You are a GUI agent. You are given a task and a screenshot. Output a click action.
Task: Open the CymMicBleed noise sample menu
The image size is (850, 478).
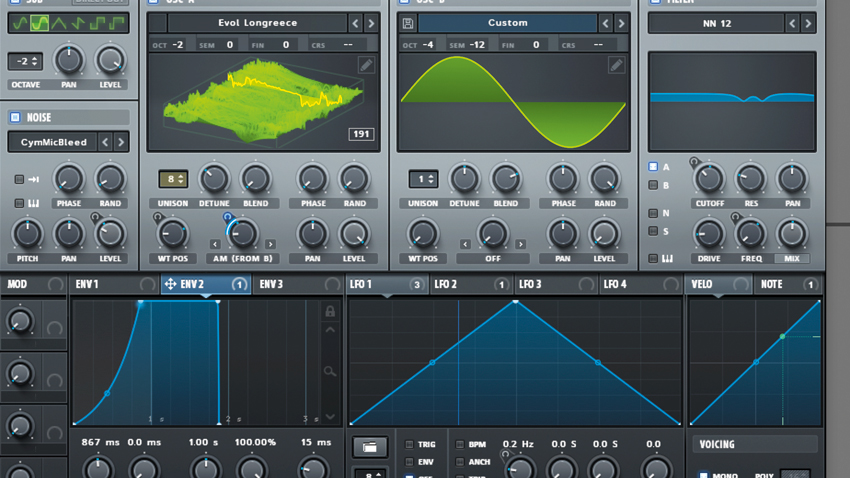53,142
